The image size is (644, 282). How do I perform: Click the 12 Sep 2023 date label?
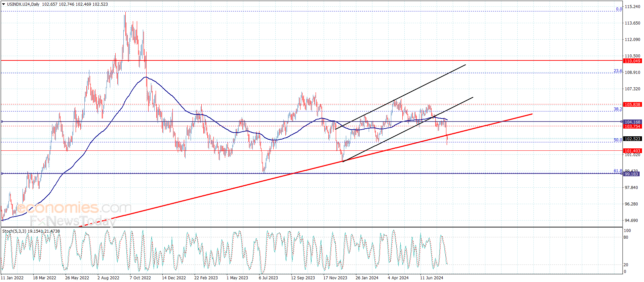[x=303, y=278]
